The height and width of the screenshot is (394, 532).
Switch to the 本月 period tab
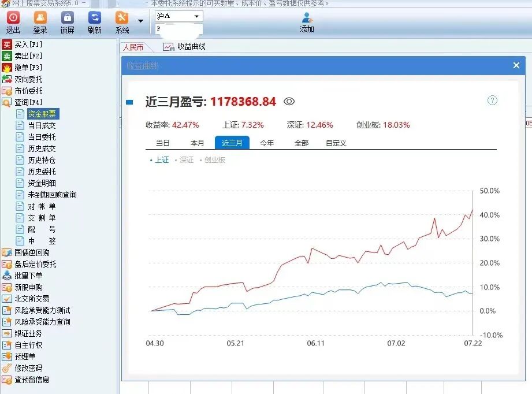coord(197,143)
